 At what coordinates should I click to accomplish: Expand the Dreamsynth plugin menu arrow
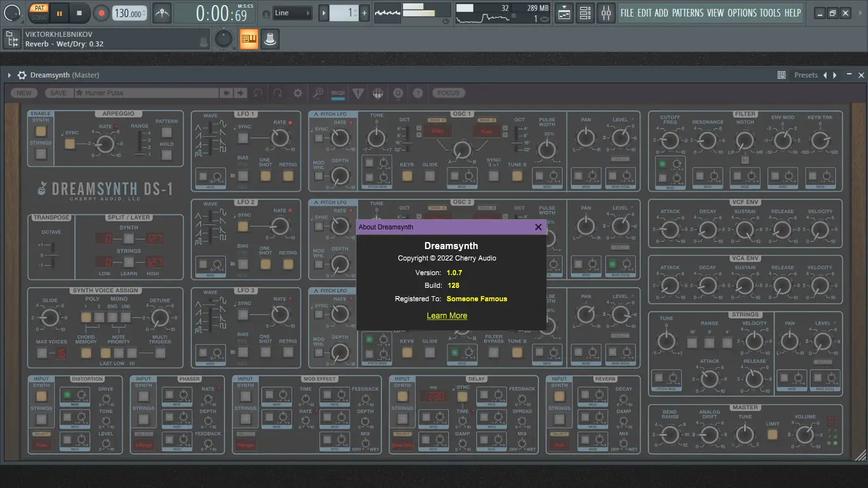pos(10,75)
